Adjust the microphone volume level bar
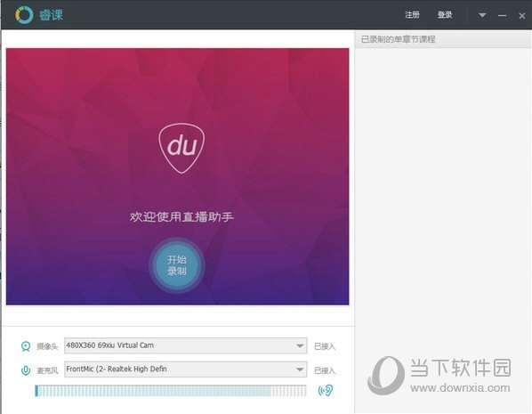 pyautogui.click(x=171, y=391)
